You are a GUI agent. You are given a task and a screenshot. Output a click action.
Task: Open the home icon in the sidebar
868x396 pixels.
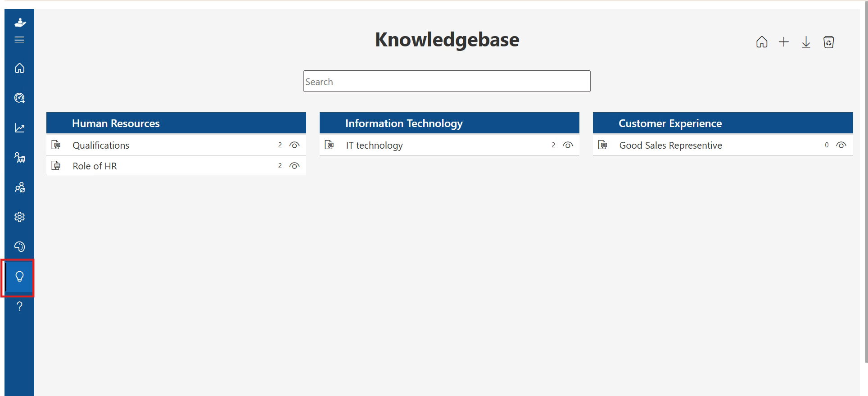[19, 68]
